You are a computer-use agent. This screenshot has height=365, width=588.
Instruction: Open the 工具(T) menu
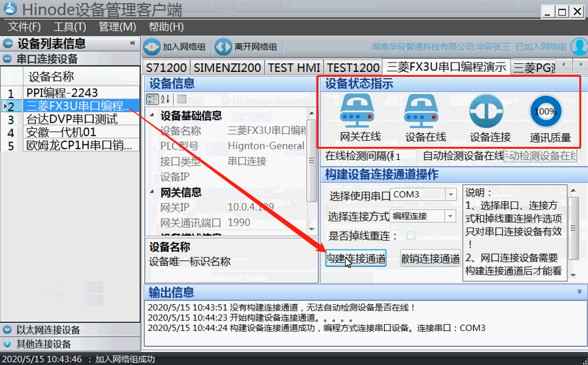pyautogui.click(x=69, y=27)
